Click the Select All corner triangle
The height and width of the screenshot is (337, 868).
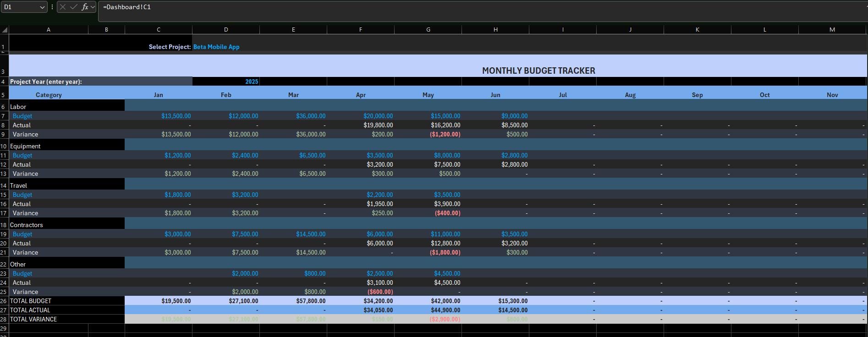(5, 30)
